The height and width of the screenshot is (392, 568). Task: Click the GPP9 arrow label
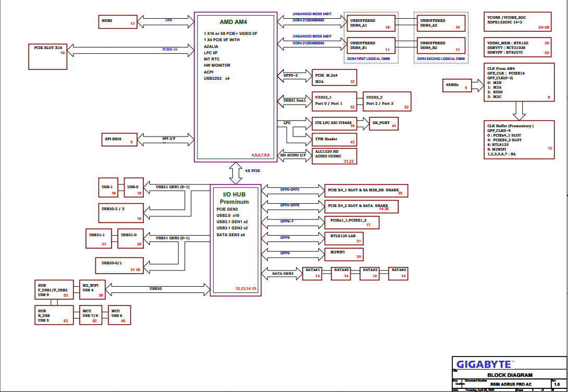(x=285, y=253)
